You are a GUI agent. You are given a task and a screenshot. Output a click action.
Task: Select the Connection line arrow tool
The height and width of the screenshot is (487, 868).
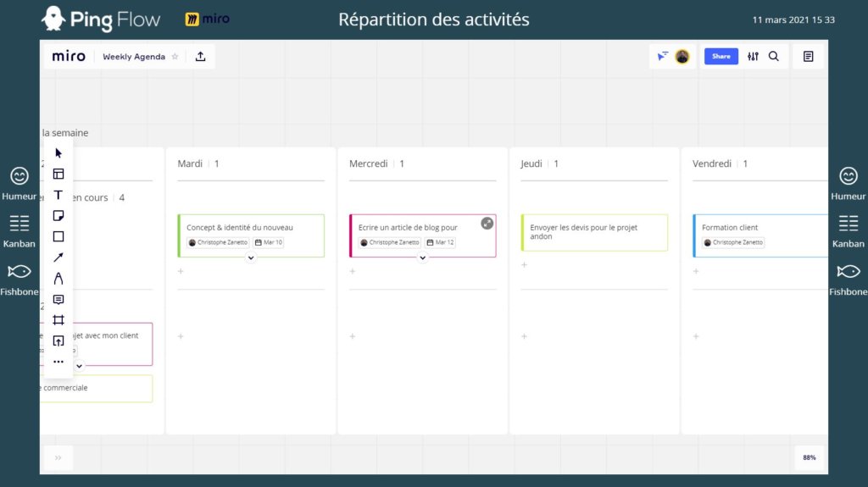tap(58, 257)
